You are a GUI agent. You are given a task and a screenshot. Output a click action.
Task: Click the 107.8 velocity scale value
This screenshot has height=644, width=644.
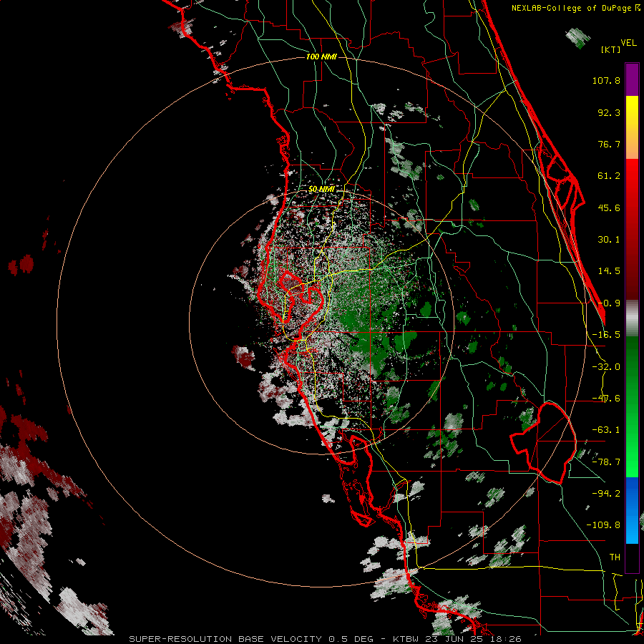point(606,80)
